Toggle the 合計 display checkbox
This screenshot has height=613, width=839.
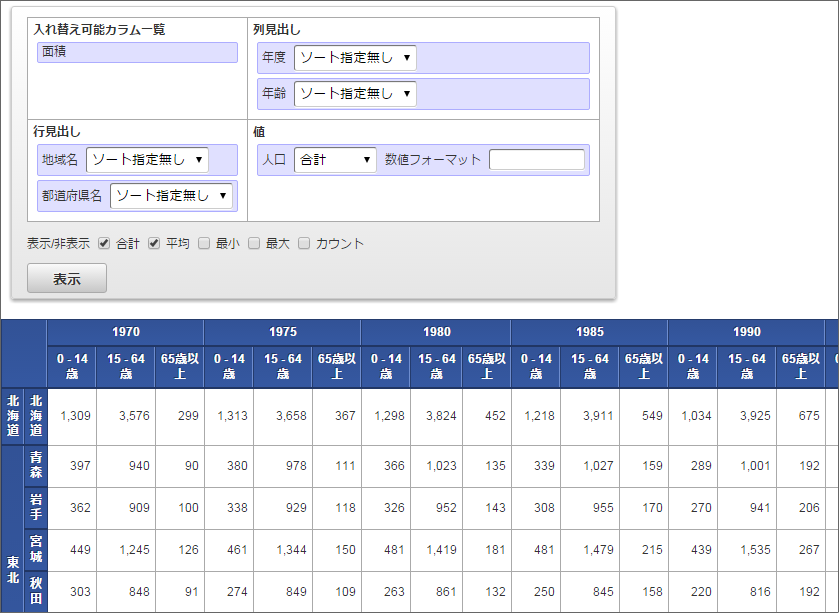(104, 243)
